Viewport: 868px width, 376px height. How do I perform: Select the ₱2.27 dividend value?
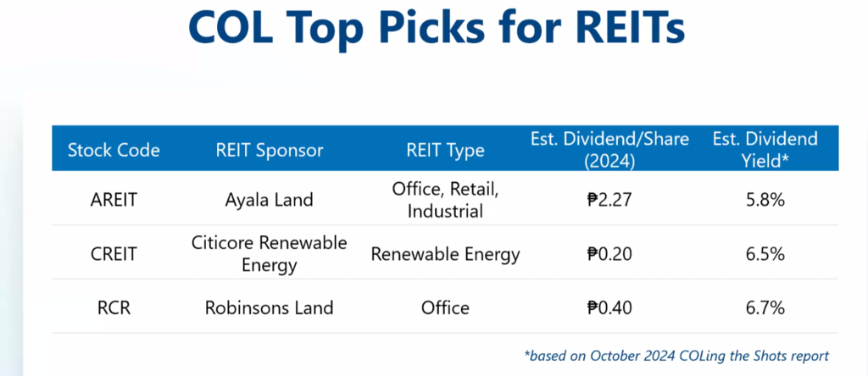click(609, 201)
